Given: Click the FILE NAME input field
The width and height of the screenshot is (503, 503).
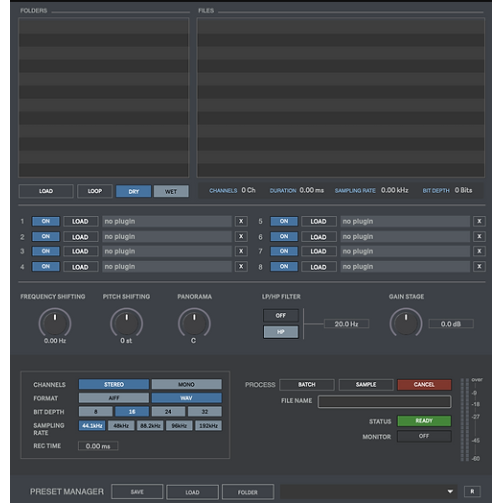Looking at the screenshot, I should [x=384, y=402].
